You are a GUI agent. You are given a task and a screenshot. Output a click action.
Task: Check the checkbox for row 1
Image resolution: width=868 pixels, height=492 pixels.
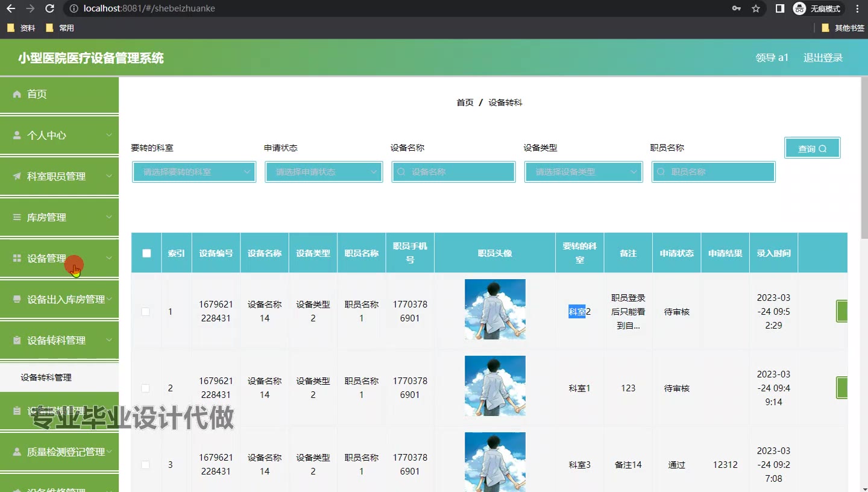145,312
